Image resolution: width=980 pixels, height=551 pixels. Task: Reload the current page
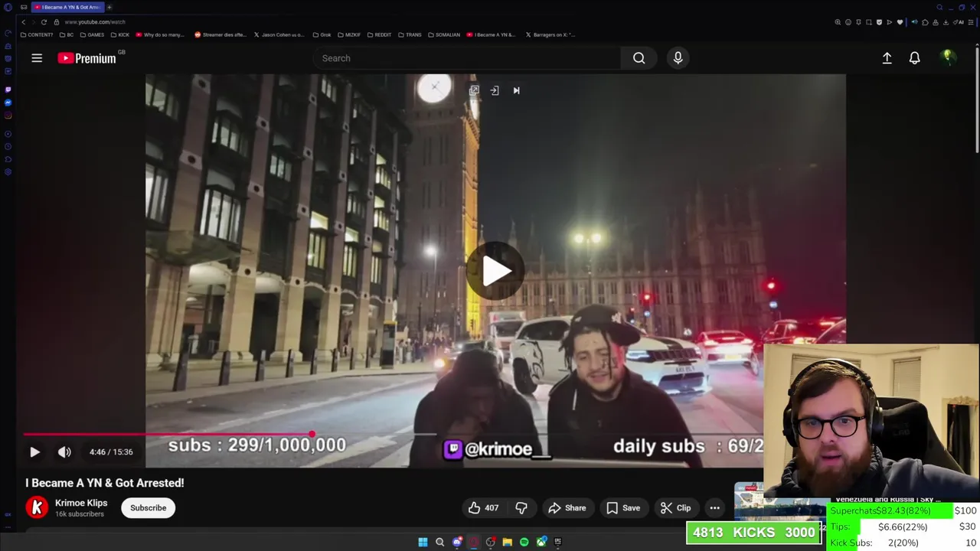point(44,21)
